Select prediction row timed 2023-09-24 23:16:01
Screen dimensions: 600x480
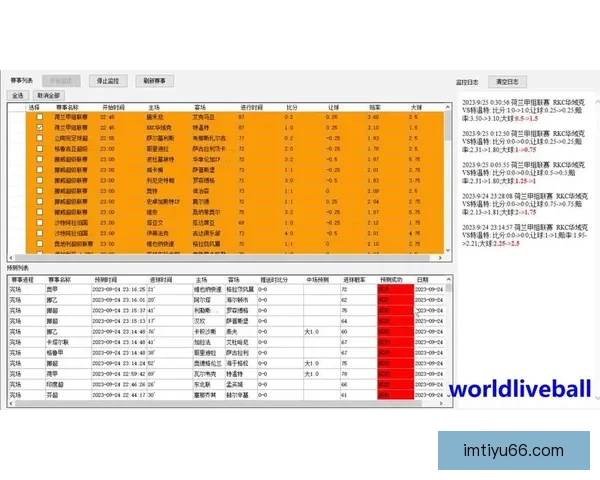tap(226, 300)
